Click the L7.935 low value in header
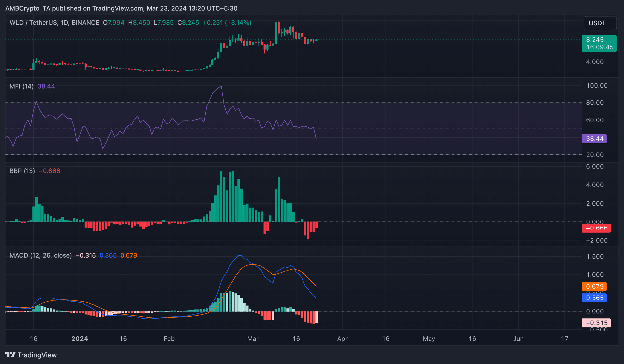Viewport: 624px width, 364px height. coord(164,23)
